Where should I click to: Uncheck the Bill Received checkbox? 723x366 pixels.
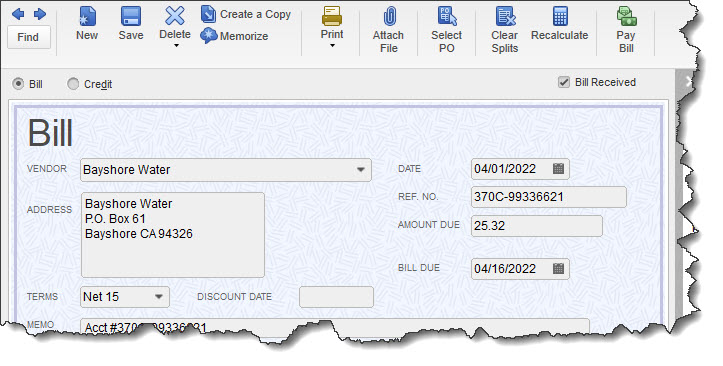[563, 82]
